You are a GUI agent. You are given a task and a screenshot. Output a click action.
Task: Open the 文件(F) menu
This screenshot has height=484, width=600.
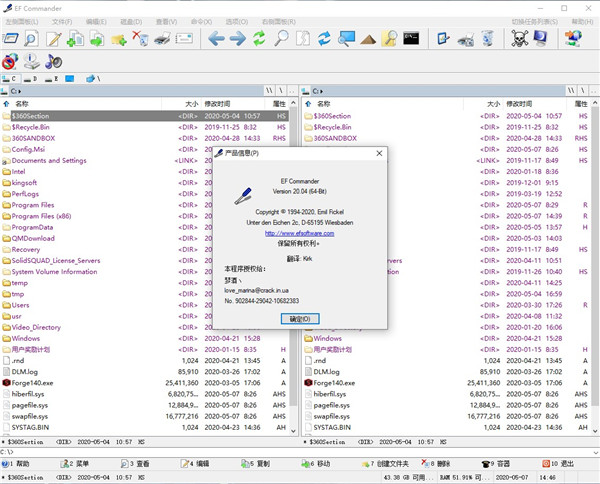click(x=61, y=20)
